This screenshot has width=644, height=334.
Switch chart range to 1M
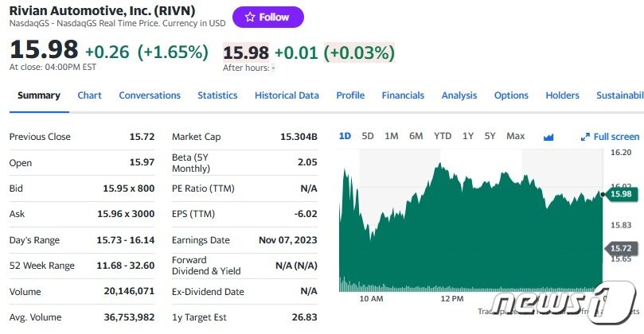point(392,136)
